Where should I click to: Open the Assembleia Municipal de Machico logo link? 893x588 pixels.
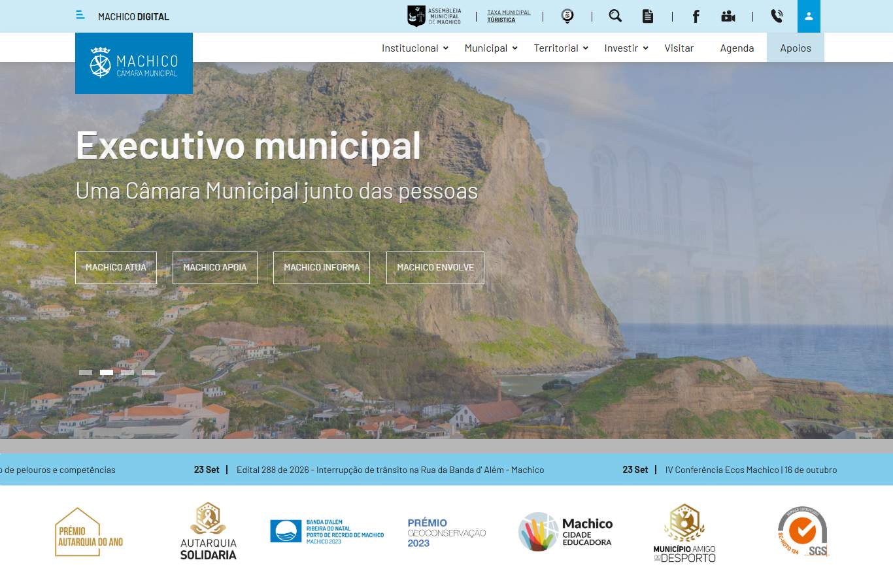435,16
